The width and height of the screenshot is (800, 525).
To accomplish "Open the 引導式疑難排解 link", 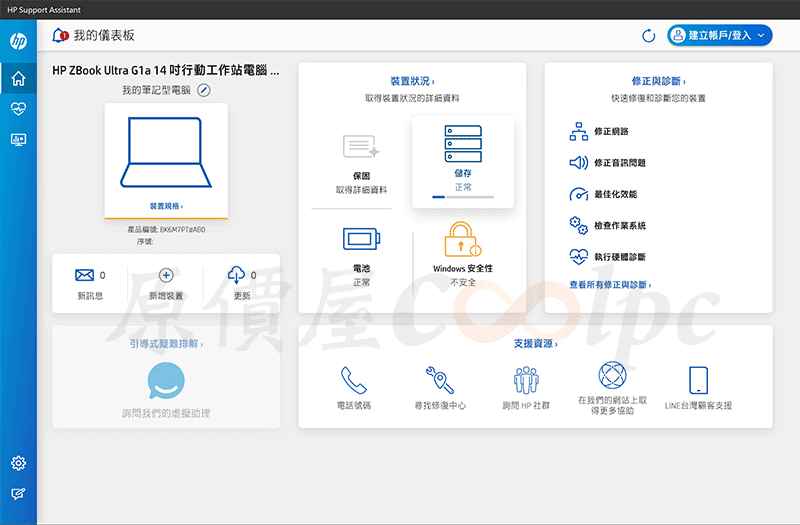I will 166,344.
